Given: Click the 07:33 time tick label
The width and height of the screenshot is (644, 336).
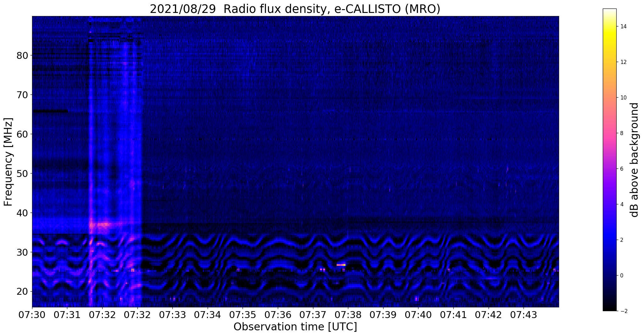Looking at the screenshot, I should pos(172,315).
